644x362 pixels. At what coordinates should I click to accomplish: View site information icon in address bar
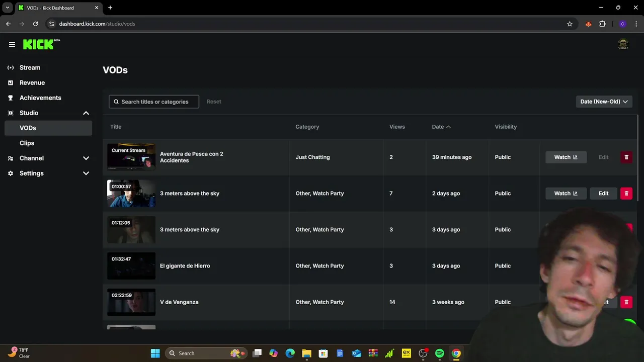(x=51, y=24)
